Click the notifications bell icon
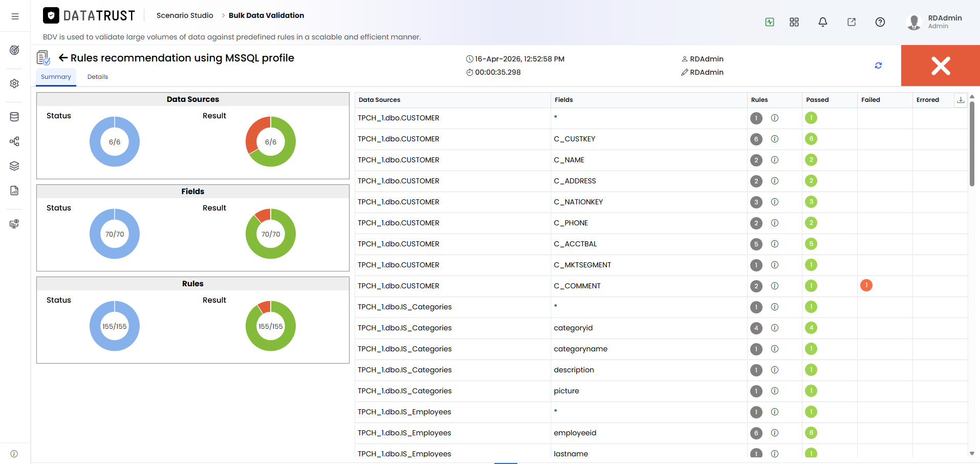The width and height of the screenshot is (980, 464). coord(823,22)
